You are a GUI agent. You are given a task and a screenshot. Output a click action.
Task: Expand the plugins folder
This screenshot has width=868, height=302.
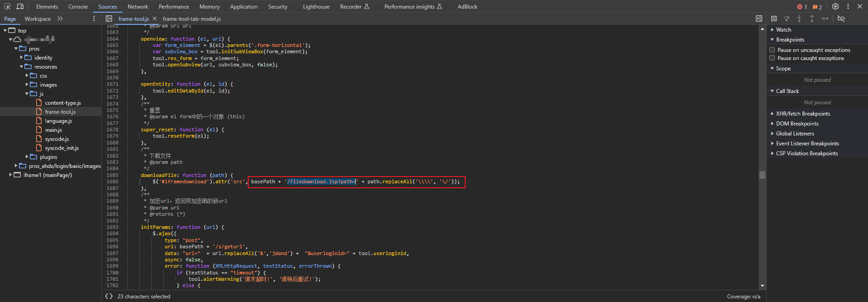[x=27, y=157]
